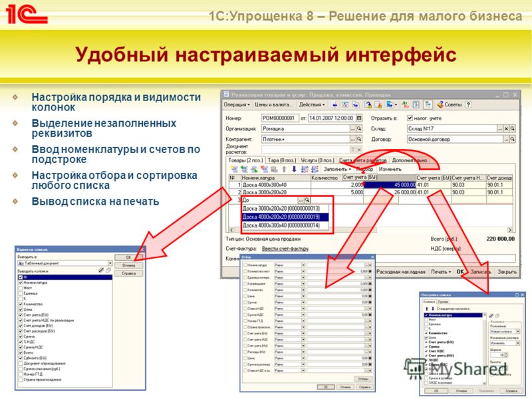
Task: Click Отмена in Вывести список dialog
Action: tap(128, 265)
